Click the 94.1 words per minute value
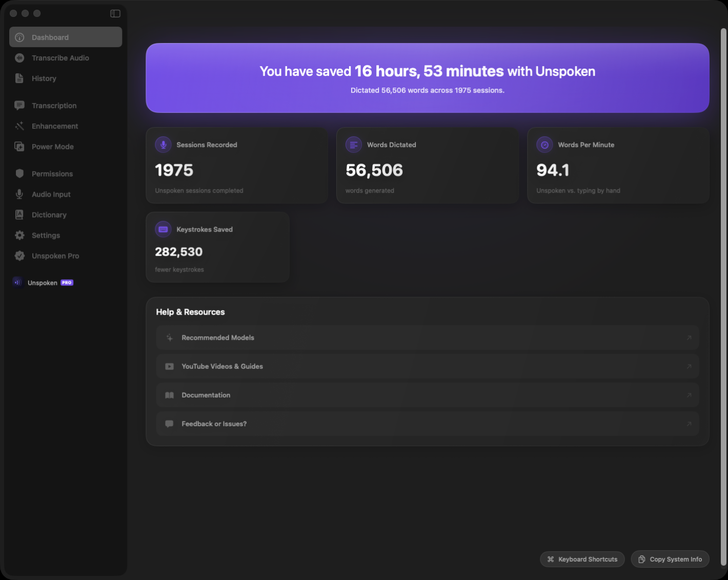728x580 pixels. [x=553, y=170]
